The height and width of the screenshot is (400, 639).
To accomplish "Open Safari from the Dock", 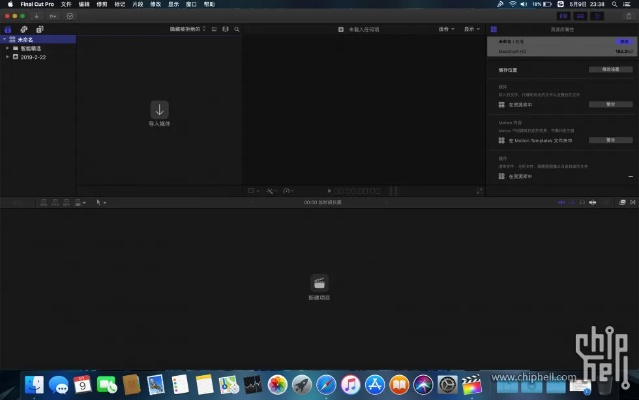I will 325,384.
